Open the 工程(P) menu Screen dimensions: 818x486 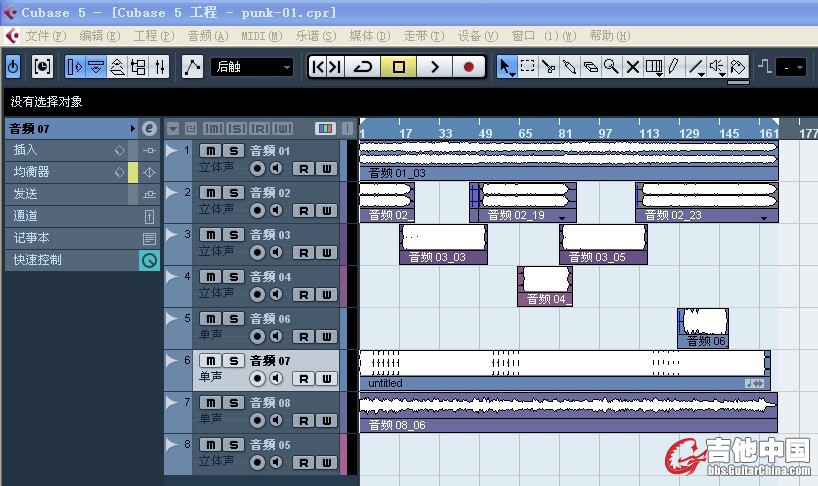pyautogui.click(x=154, y=35)
